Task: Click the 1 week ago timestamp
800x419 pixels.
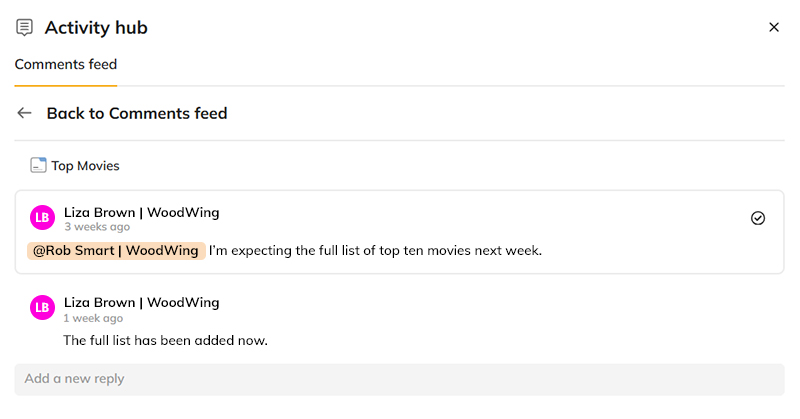Action: [93, 318]
